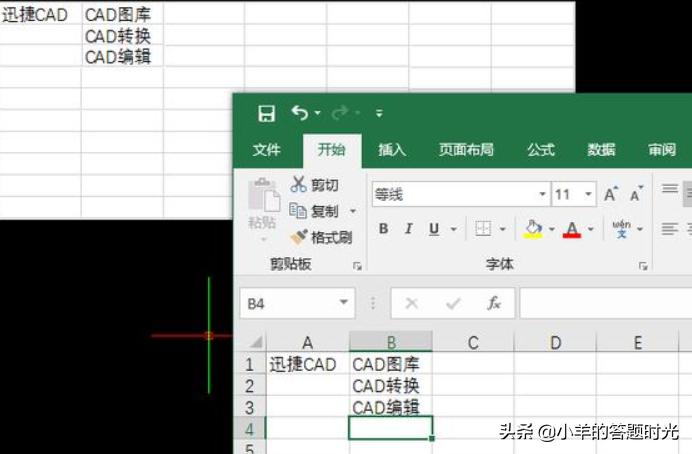Viewport: 692px width, 454px height.
Task: Open the 字体 font dialog launcher
Action: point(643,266)
